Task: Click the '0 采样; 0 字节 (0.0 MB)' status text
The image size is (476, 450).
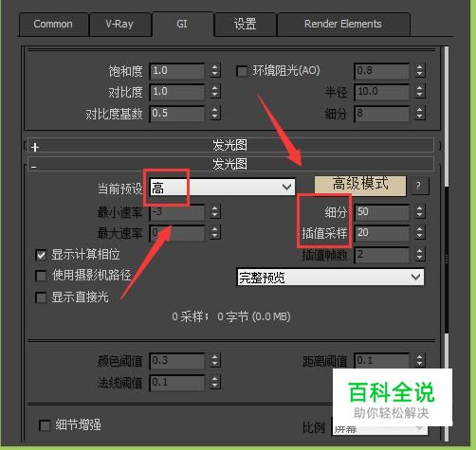Action: [x=231, y=316]
